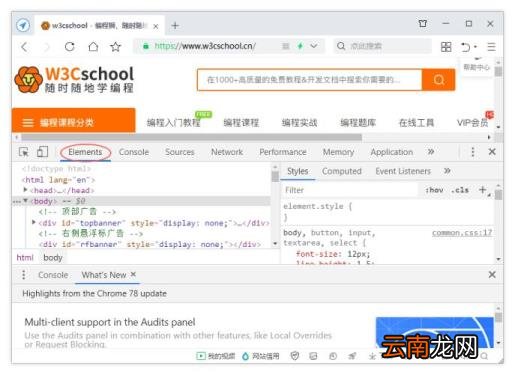
Task: Click the page horizontal scrollbar
Action: pos(192,137)
